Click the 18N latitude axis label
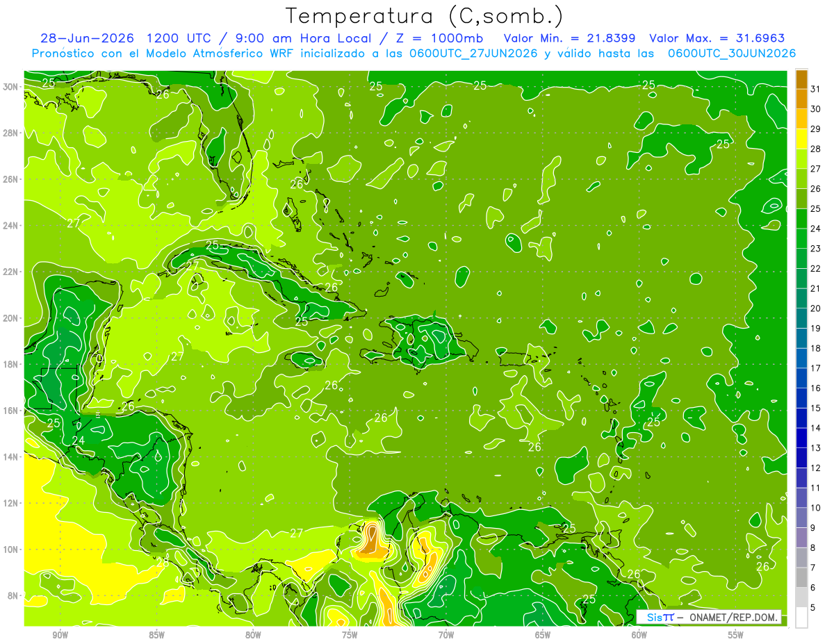This screenshot has width=834, height=644. click(x=10, y=364)
